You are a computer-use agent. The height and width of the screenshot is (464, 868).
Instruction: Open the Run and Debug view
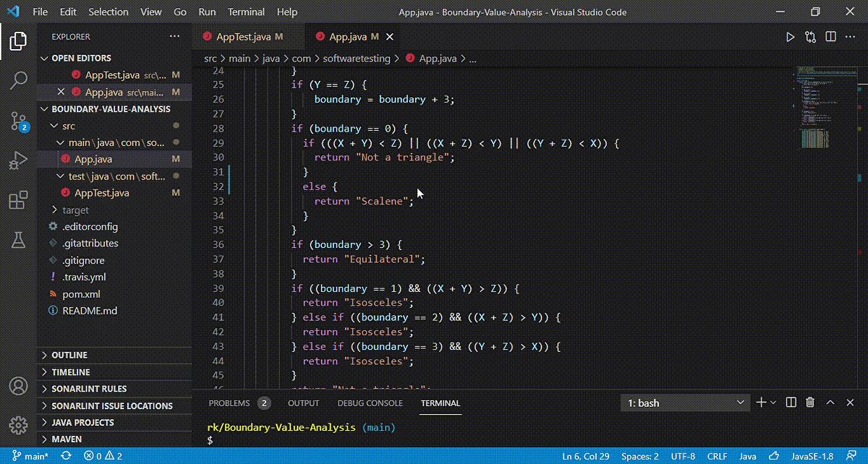point(18,160)
